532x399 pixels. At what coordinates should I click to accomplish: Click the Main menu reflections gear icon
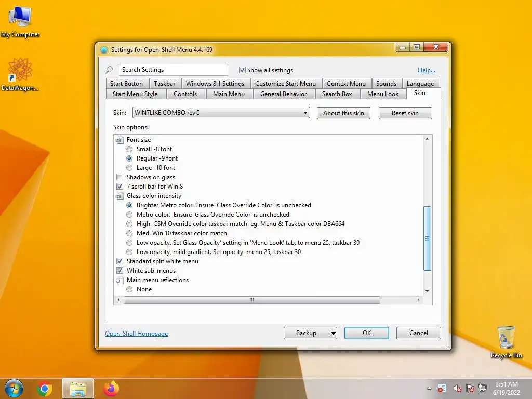tap(118, 280)
